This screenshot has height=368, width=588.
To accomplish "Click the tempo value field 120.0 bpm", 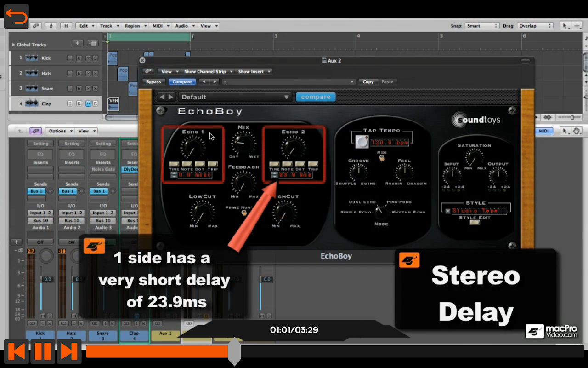I will 390,143.
